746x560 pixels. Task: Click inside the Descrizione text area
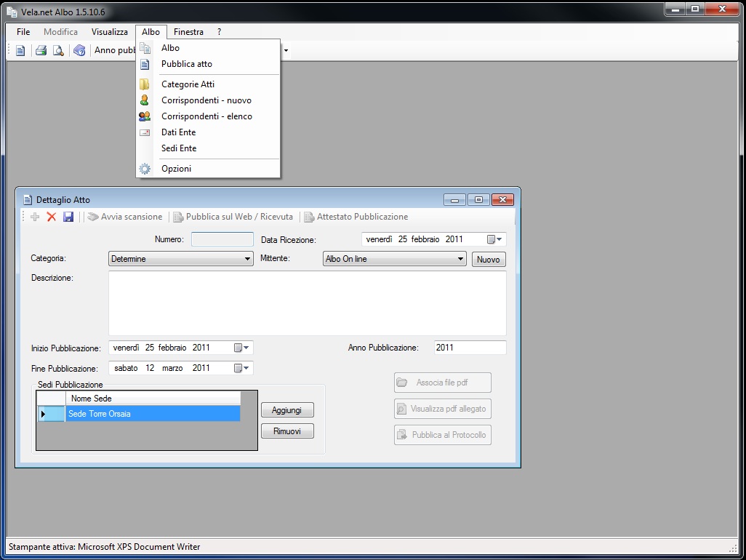tap(307, 303)
